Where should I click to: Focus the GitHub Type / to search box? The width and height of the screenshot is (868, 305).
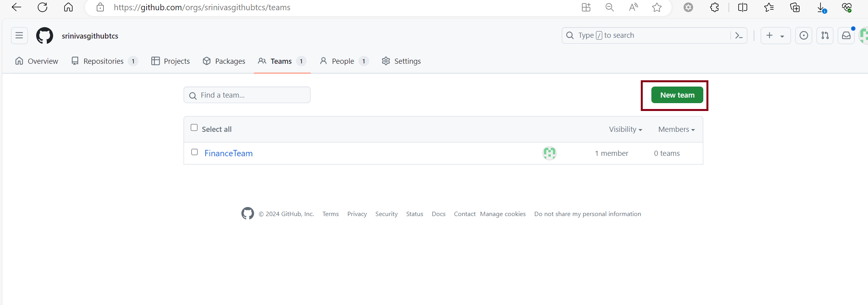tap(647, 35)
